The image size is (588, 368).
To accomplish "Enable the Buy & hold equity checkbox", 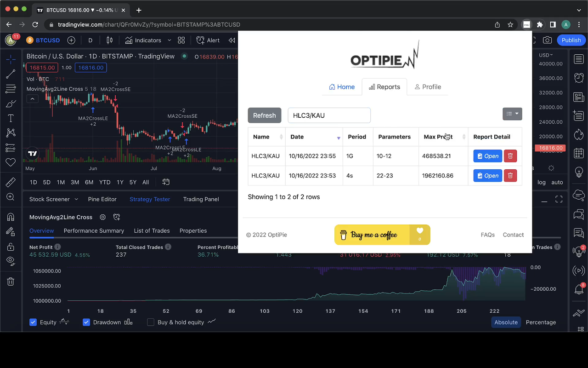I will 150,322.
